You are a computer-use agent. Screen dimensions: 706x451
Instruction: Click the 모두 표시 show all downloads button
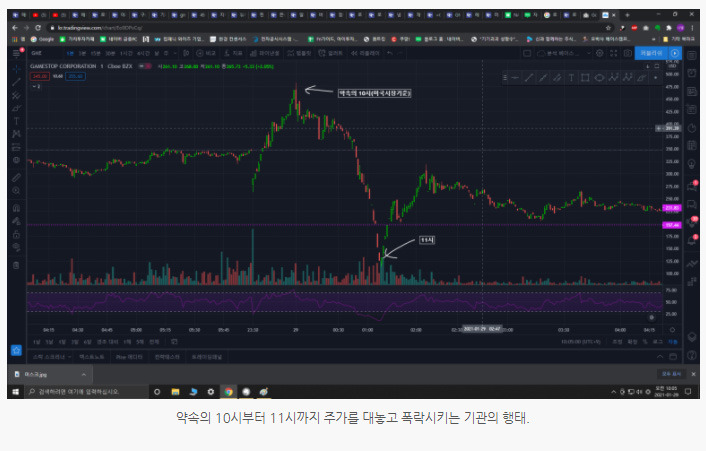click(671, 374)
